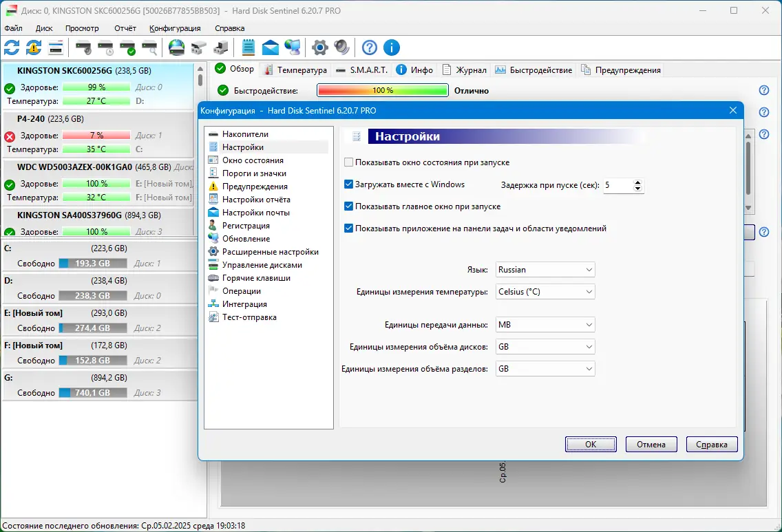
Task: Click the speaker sound toolbar icon
Action: pyautogui.click(x=341, y=48)
